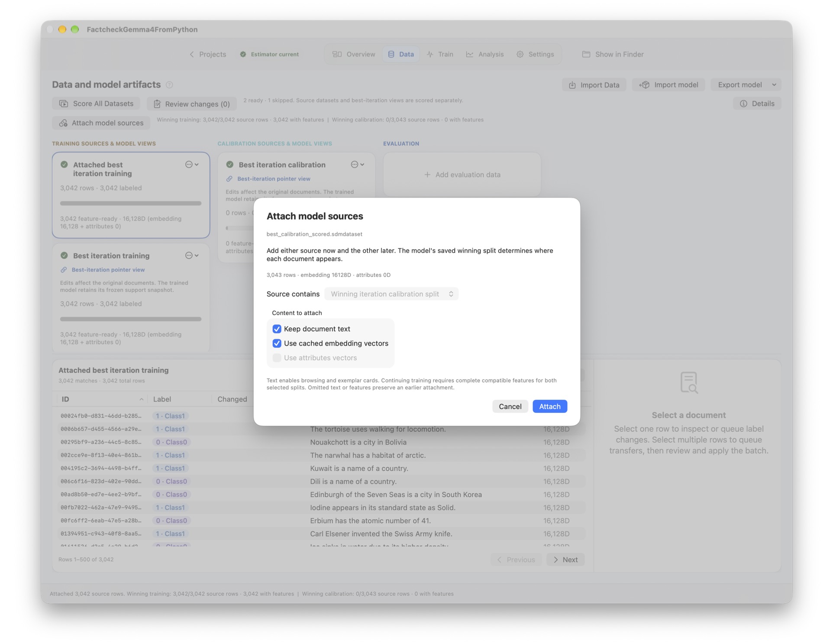Toggle Keep document text checkbox
Viewport: 833px width, 644px height.
pos(277,329)
